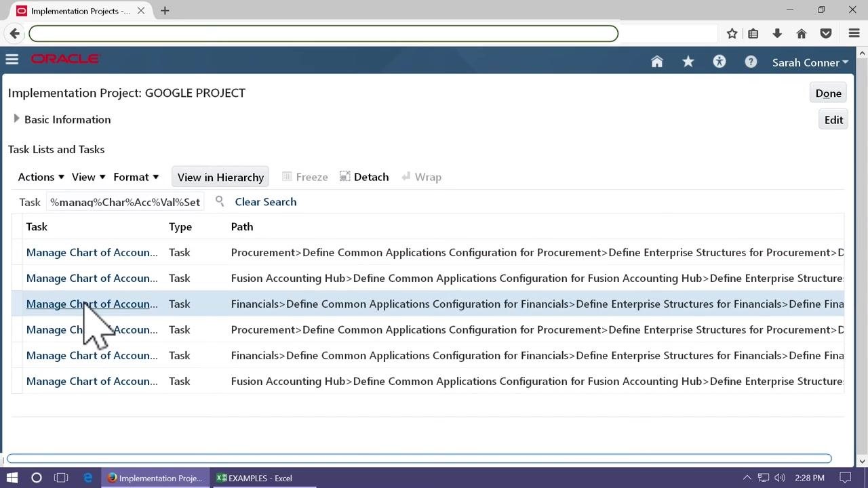The width and height of the screenshot is (868, 488).
Task: Open Cortana search circle on taskbar
Action: pyautogui.click(x=37, y=478)
